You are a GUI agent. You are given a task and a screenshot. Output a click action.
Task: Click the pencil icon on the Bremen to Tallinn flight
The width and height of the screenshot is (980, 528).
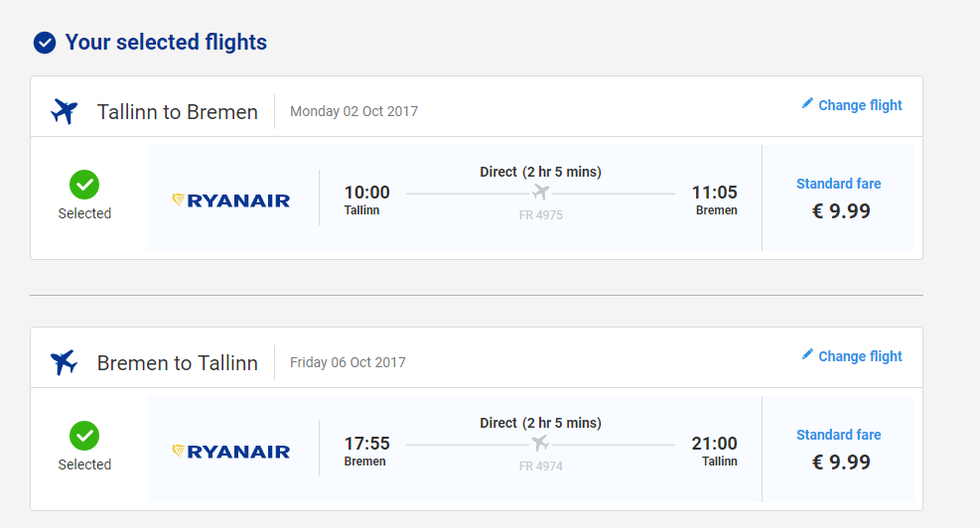click(807, 354)
